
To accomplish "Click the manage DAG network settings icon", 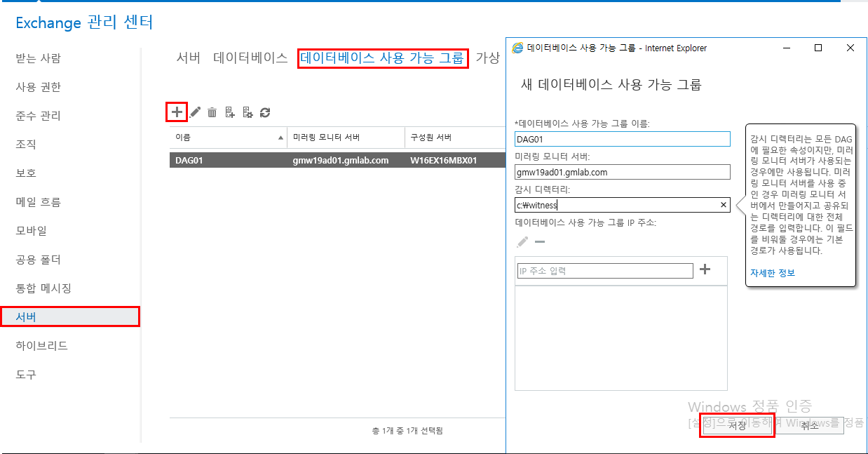I will pos(247,112).
